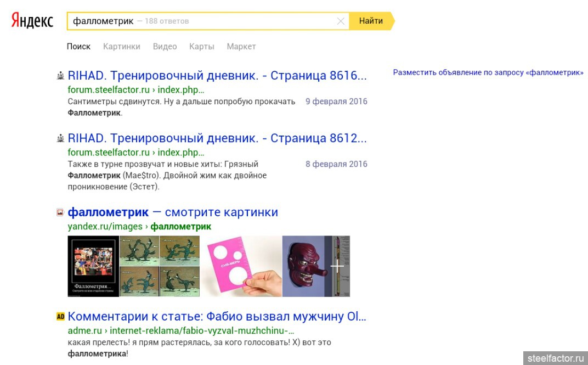
Task: Click the date 9 февраля 2016
Action: tap(336, 102)
